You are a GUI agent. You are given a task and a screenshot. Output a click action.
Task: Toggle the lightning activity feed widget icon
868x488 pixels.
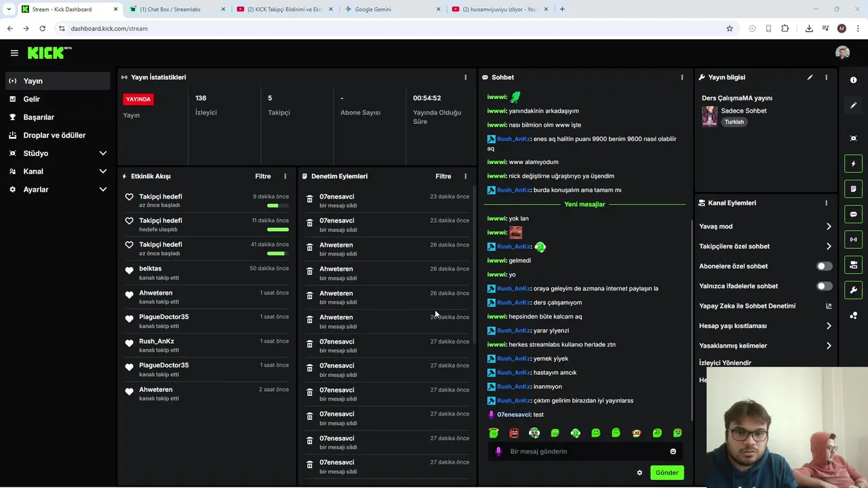point(853,163)
